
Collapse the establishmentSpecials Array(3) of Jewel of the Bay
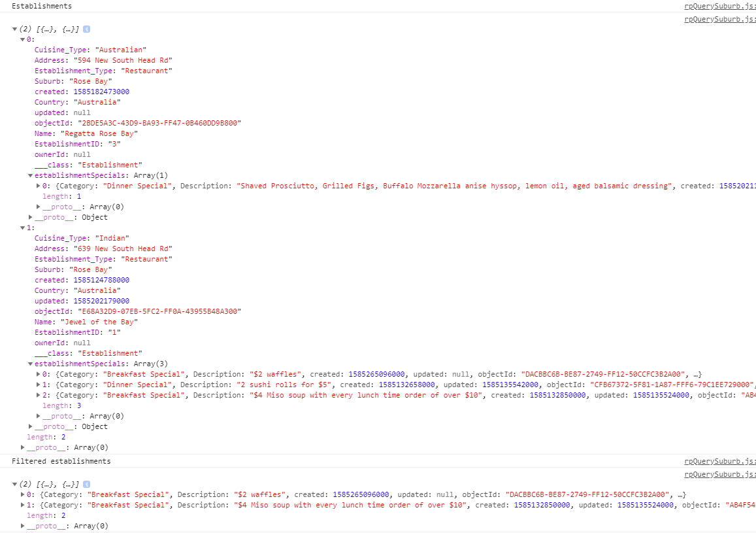click(x=30, y=363)
